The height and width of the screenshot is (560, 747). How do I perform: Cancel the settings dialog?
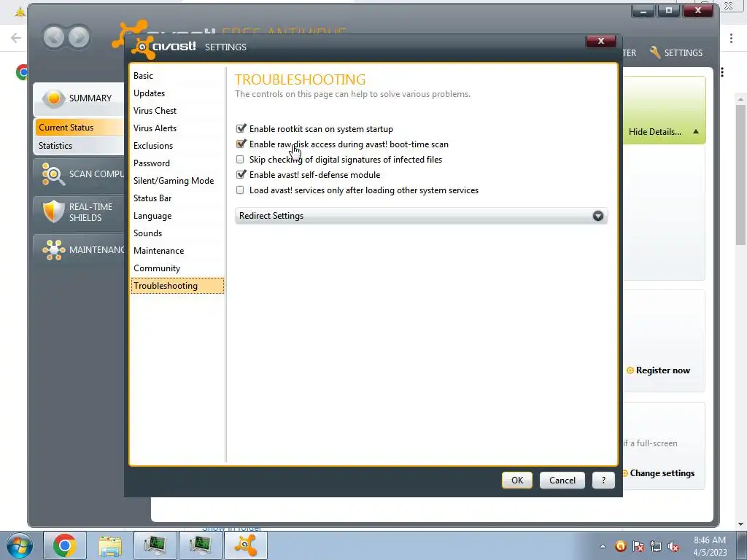(562, 480)
